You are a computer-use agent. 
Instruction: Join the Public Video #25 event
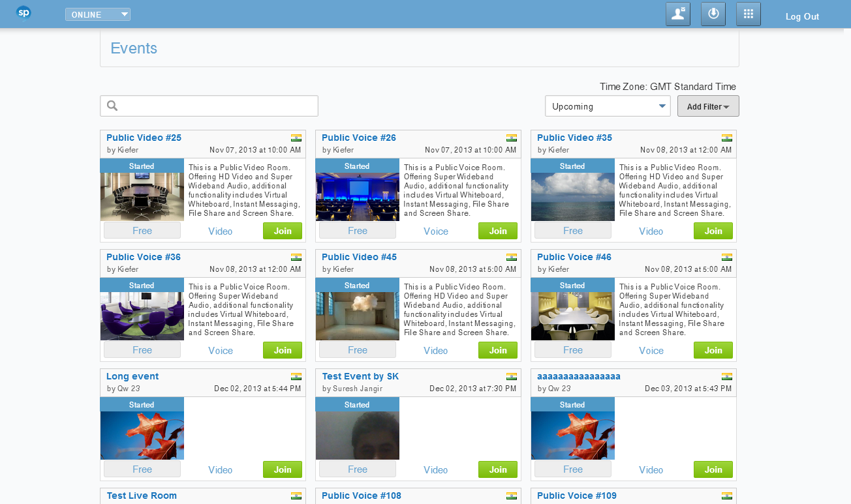(x=283, y=231)
